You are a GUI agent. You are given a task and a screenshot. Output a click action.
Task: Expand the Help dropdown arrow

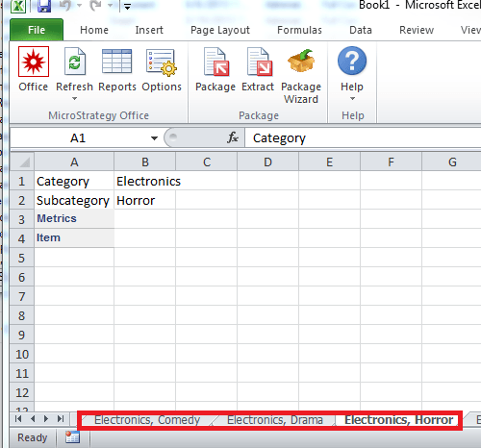click(352, 99)
